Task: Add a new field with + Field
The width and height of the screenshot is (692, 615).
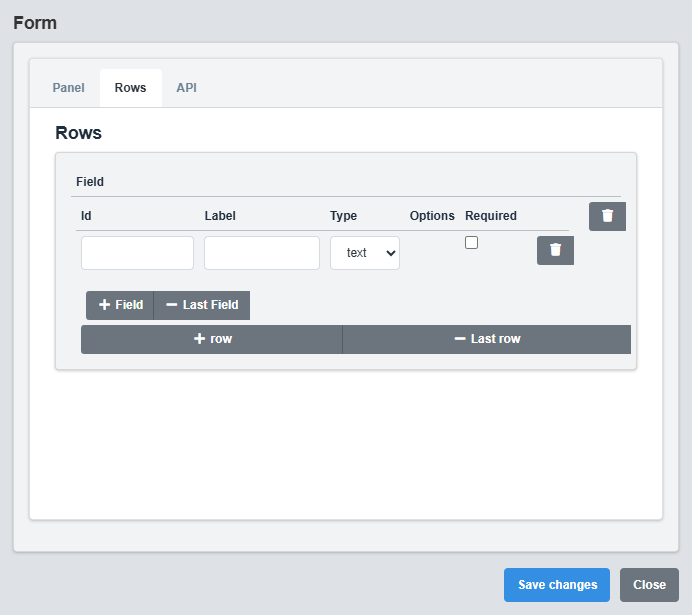Action: click(120, 305)
